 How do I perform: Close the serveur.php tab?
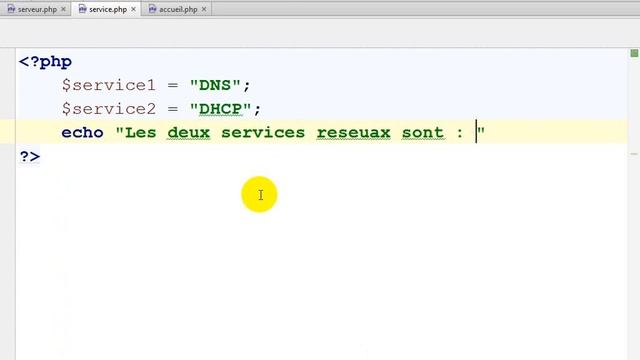[x=63, y=9]
